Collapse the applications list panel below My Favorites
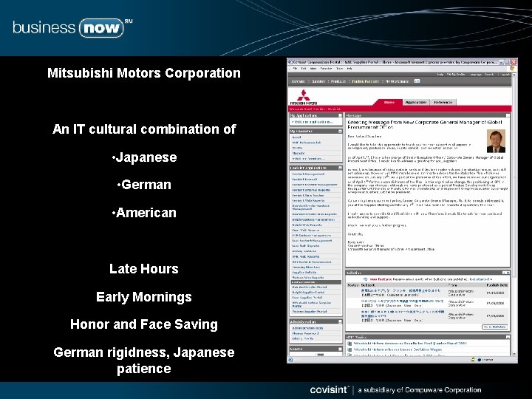The height and width of the screenshot is (399, 532). (x=340, y=168)
